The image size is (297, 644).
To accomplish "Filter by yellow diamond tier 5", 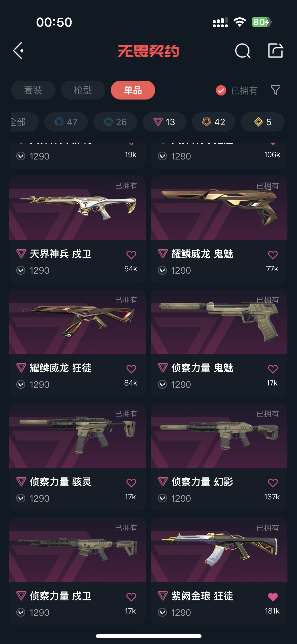I will tap(262, 122).
